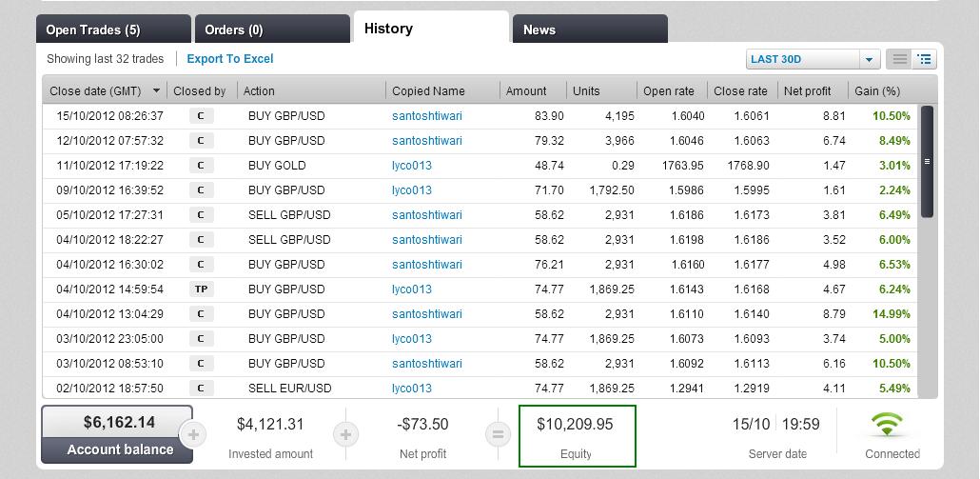Screen dimensions: 980x479
Task: Open santoshtiwari profile in first row
Action: (x=426, y=115)
